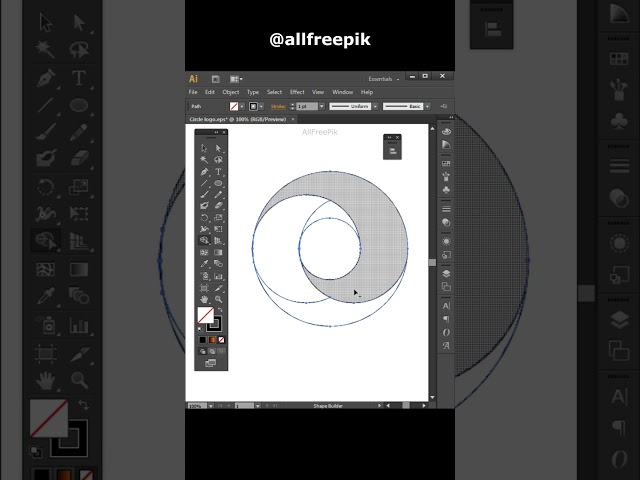Select the Perspective Grid tool

218,241
